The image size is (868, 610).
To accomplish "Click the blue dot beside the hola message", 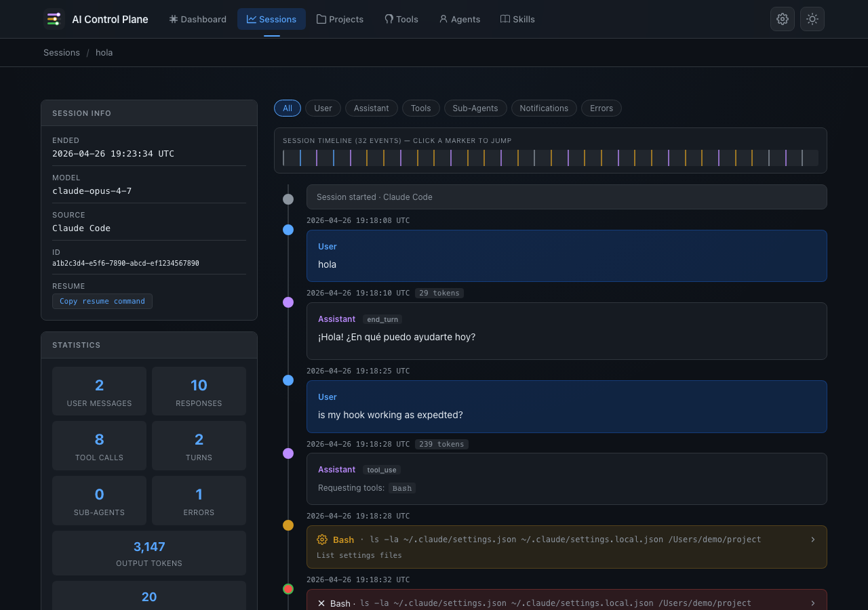I will [x=288, y=230].
